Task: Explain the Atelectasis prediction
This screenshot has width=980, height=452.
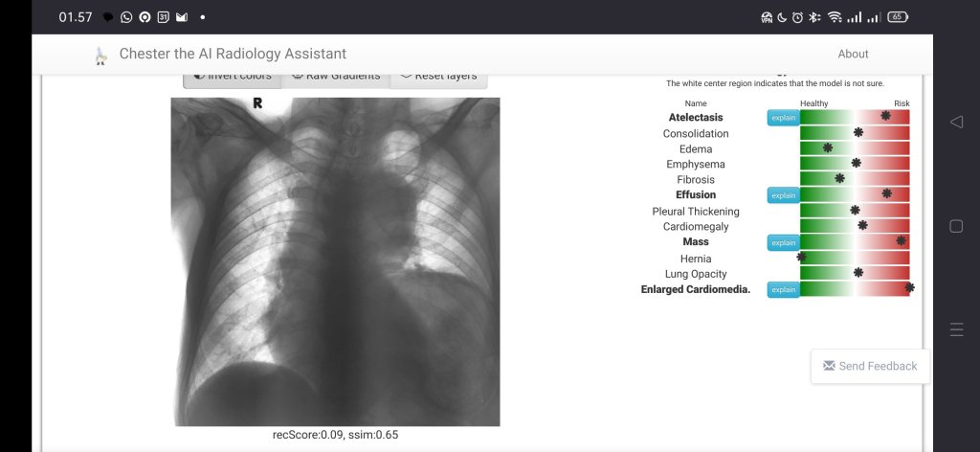Action: click(783, 118)
